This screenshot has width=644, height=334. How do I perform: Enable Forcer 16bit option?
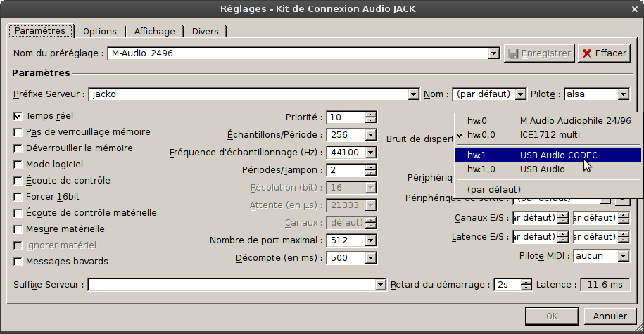tap(18, 197)
